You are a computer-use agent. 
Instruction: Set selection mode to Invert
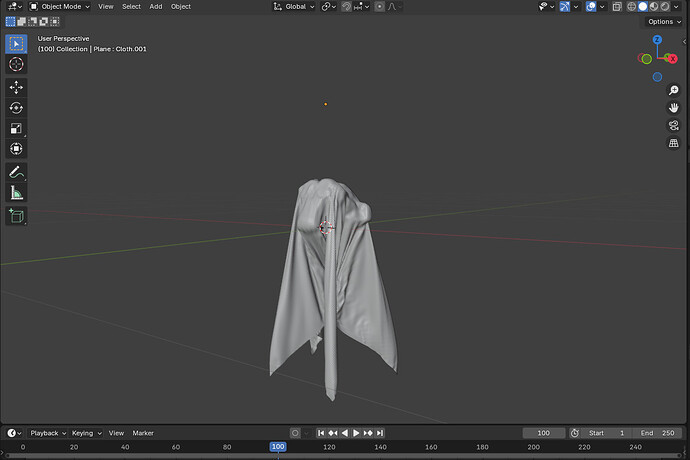(x=44, y=22)
